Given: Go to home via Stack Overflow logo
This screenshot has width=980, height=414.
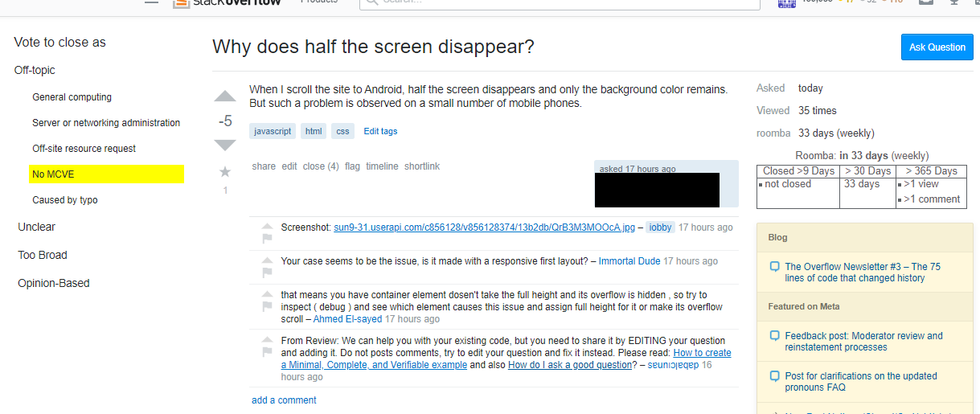Looking at the screenshot, I should (x=228, y=2).
